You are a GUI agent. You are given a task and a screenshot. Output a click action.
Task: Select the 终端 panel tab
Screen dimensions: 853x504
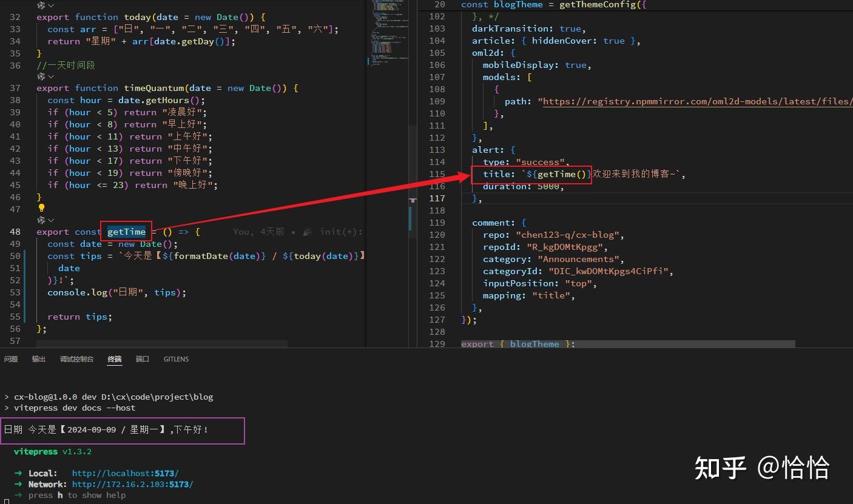pyautogui.click(x=115, y=359)
